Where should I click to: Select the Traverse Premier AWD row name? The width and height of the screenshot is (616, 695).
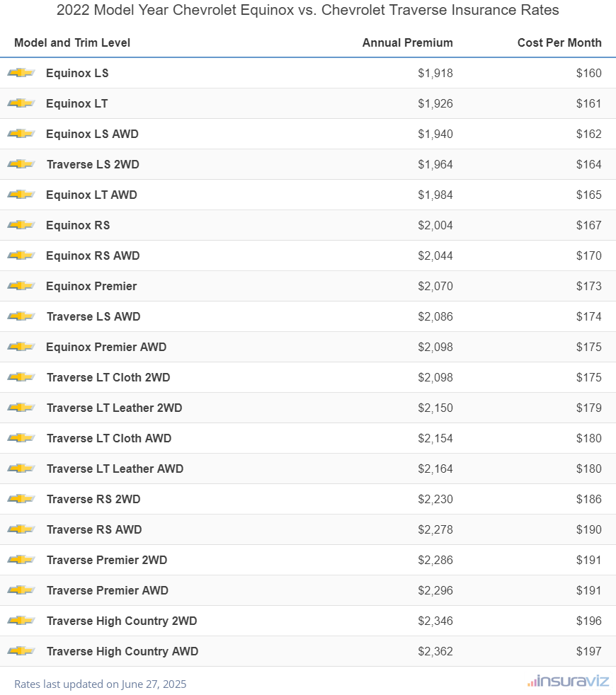[108, 590]
